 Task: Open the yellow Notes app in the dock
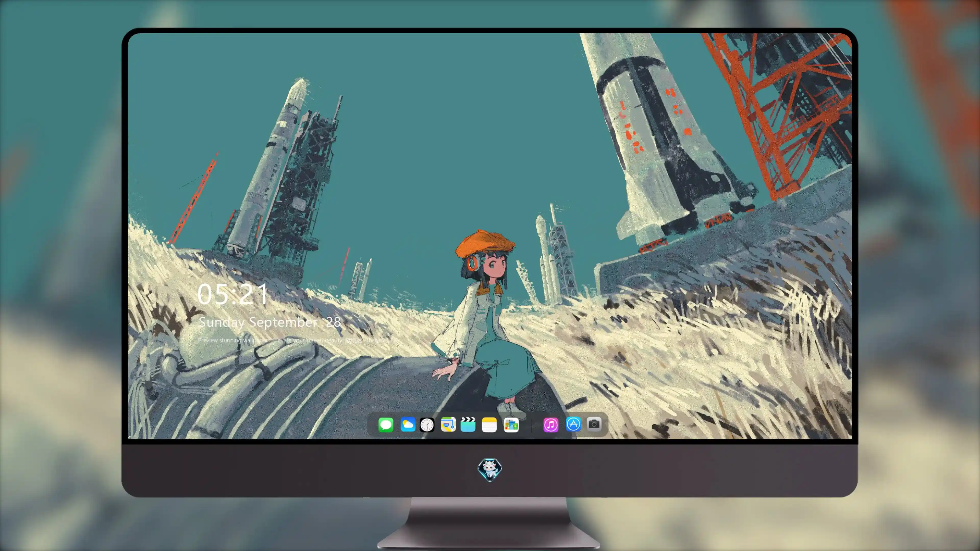[x=489, y=425]
